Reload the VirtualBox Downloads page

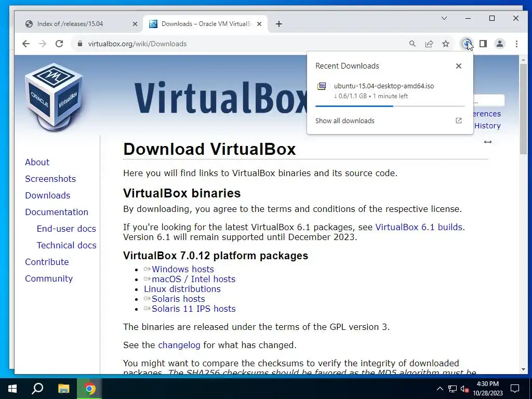59,44
